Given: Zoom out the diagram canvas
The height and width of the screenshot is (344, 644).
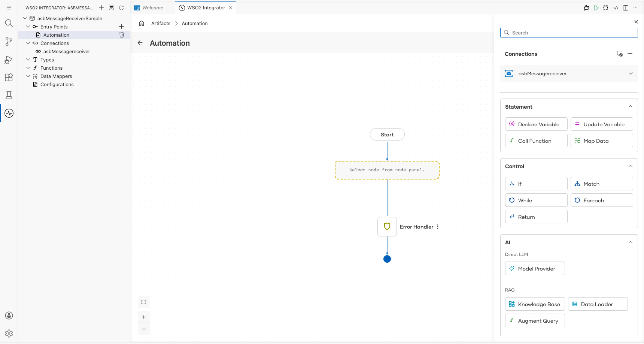Looking at the screenshot, I should coord(144,329).
